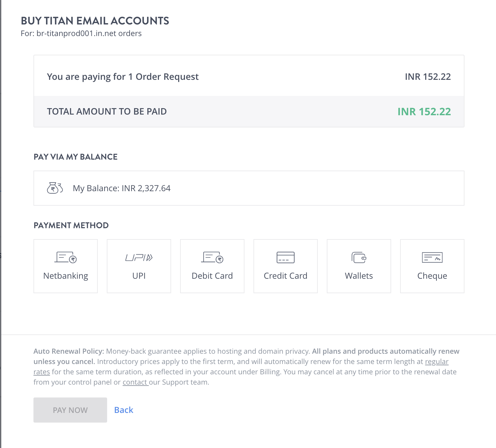Click the Order Request summary row
Image resolution: width=496 pixels, height=448 pixels.
coord(249,76)
